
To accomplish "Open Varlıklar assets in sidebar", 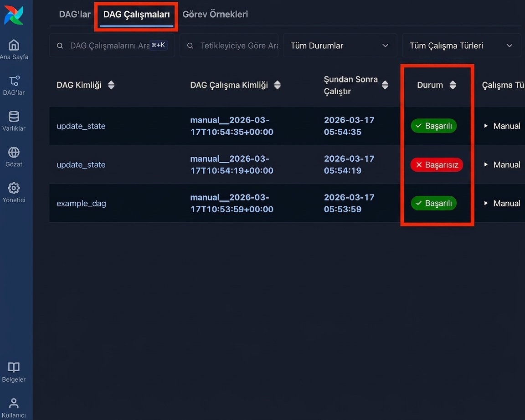I will (x=14, y=117).
